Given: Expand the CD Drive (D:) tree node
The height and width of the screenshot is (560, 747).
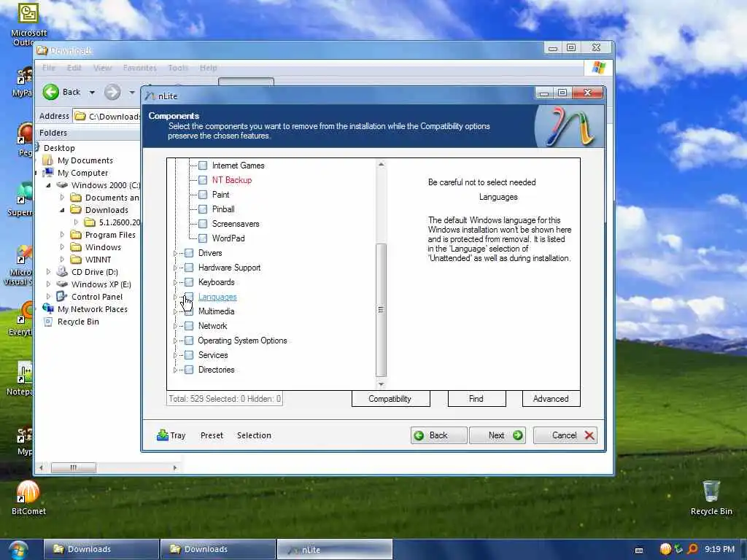Looking at the screenshot, I should (48, 271).
